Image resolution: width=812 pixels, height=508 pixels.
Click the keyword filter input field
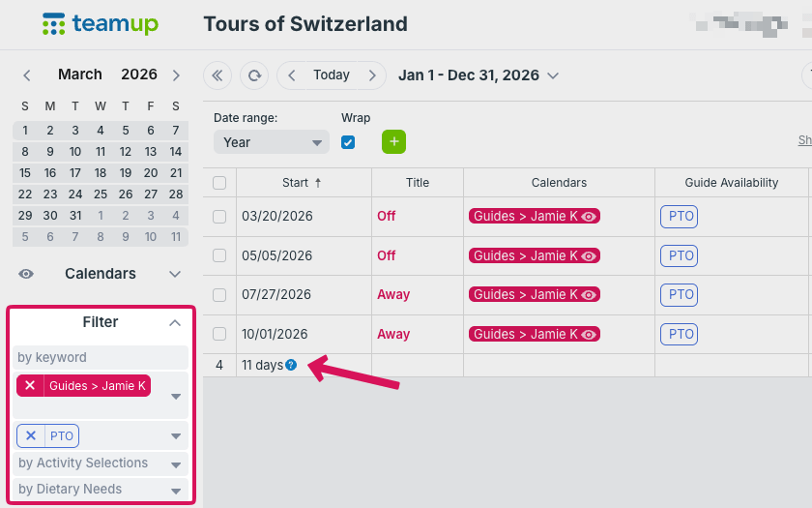[101, 357]
